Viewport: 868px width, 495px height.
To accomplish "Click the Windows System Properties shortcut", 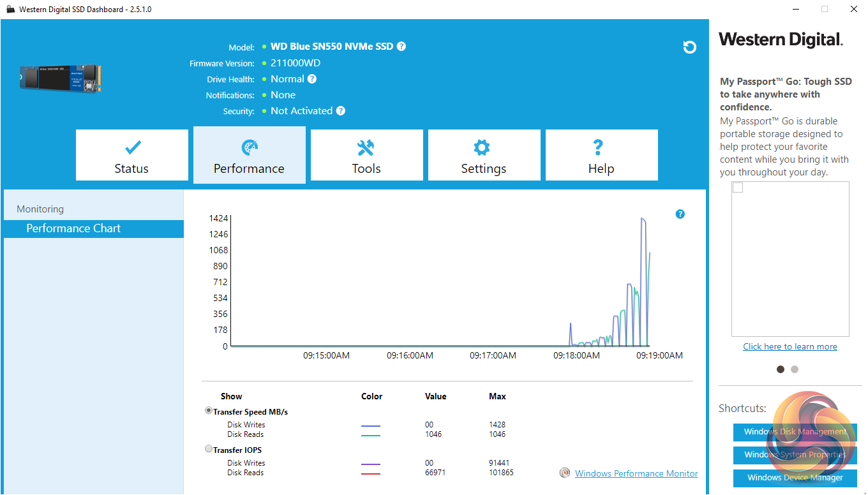I will click(x=795, y=455).
